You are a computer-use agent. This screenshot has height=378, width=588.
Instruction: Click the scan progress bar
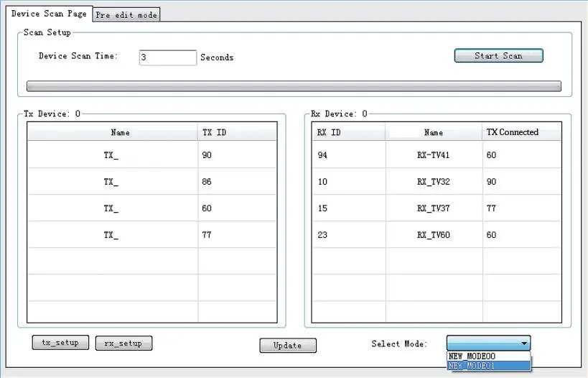coord(294,86)
